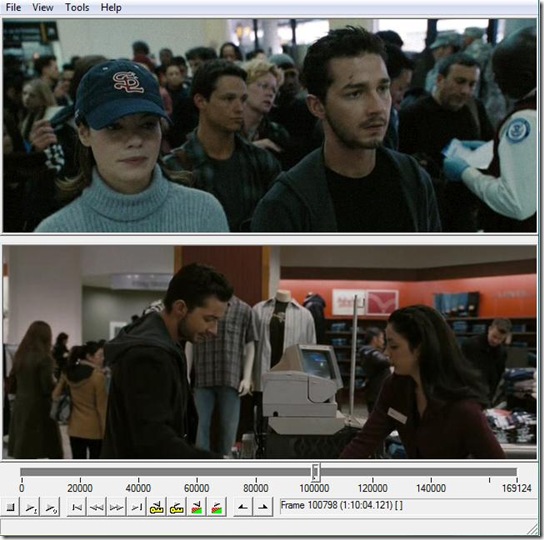The image size is (544, 540).
Task: Jump to the last frame
Action: point(136,507)
